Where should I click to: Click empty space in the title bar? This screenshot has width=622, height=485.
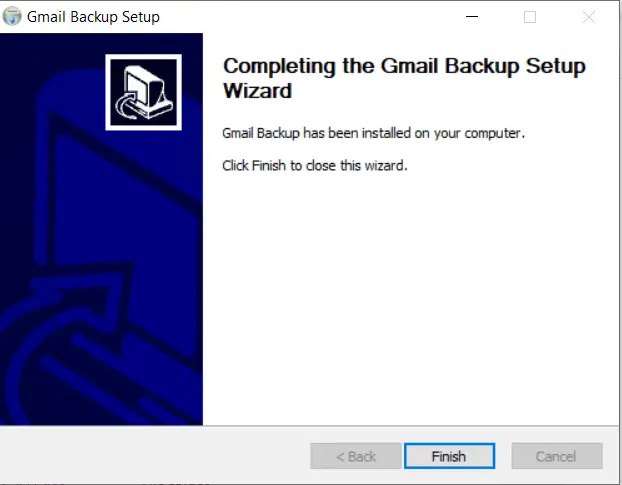coord(309,17)
